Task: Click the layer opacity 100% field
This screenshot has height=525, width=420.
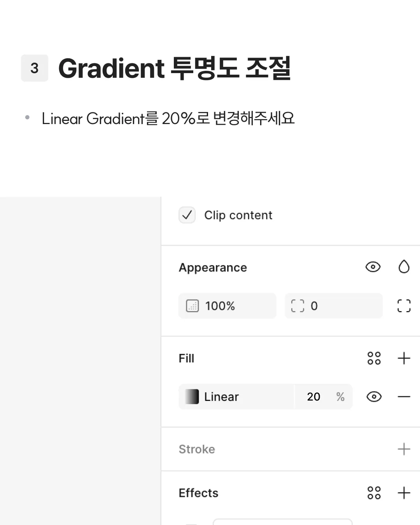Action: point(227,306)
